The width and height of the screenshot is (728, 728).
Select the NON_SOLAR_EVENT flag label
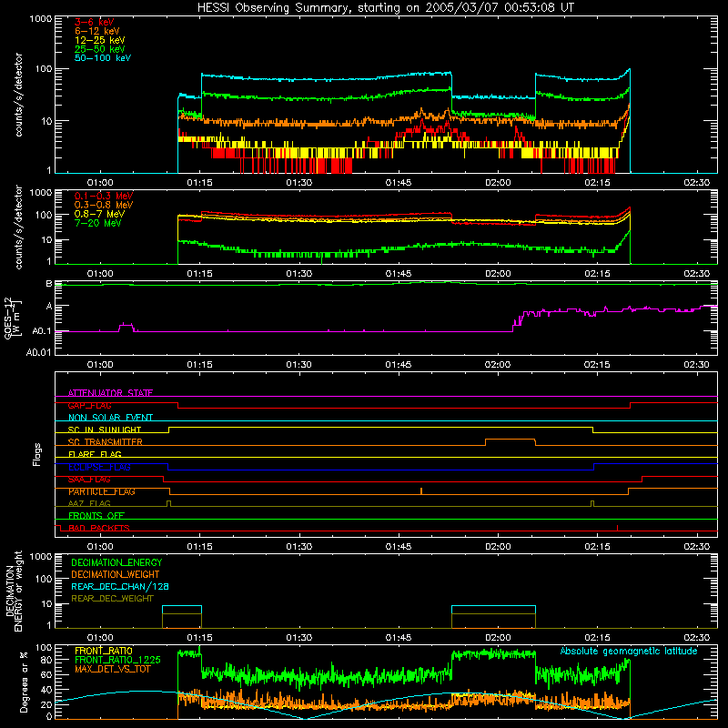[110, 418]
